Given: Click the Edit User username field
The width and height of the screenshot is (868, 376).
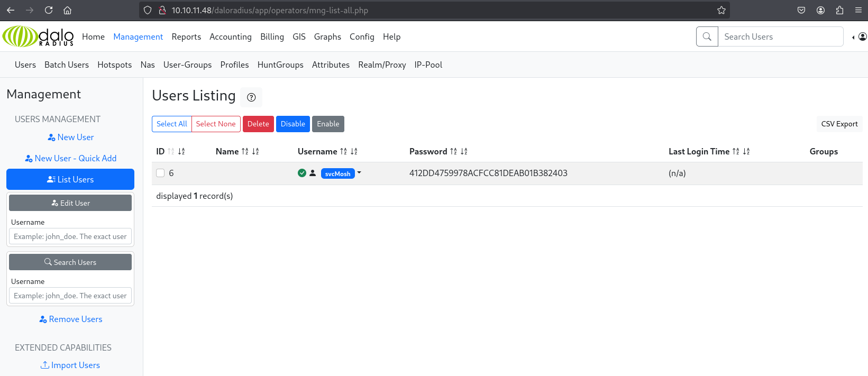Looking at the screenshot, I should [70, 236].
